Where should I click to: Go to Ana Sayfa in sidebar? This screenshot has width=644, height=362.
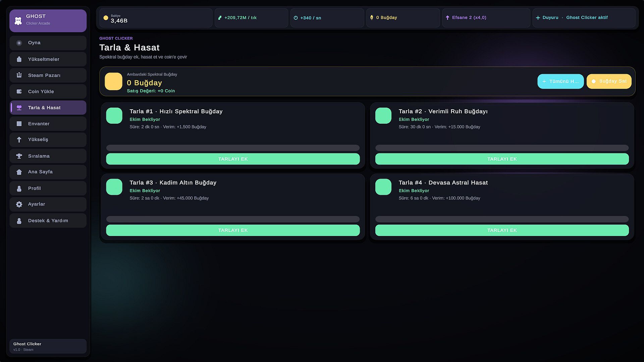click(x=48, y=172)
